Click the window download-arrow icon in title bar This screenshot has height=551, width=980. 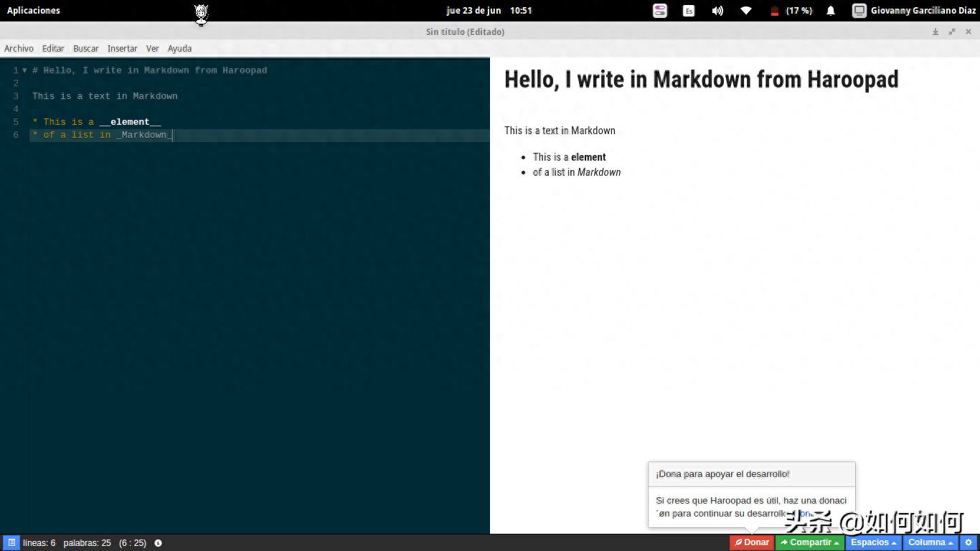(936, 32)
